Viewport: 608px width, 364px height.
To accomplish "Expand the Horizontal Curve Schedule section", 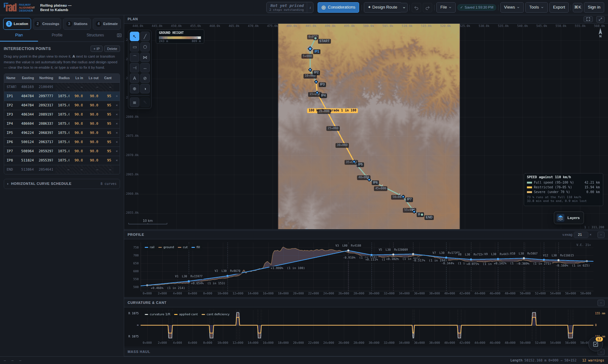I will [62, 184].
